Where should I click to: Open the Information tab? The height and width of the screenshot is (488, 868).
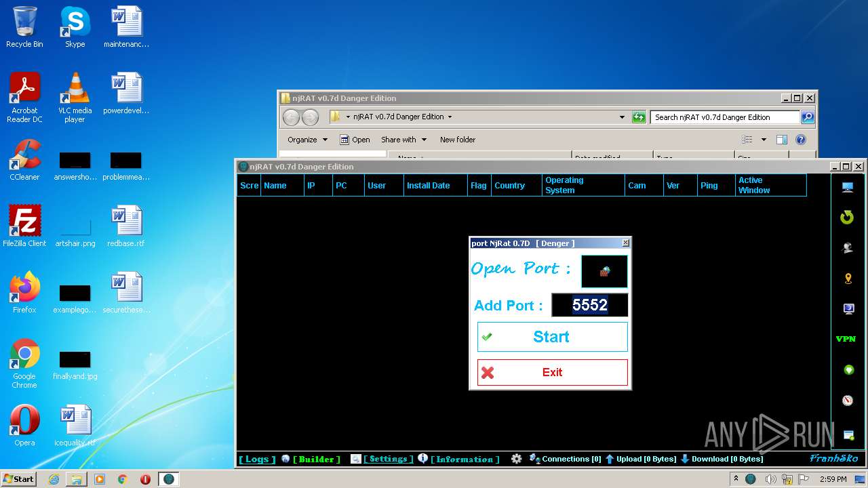465,459
